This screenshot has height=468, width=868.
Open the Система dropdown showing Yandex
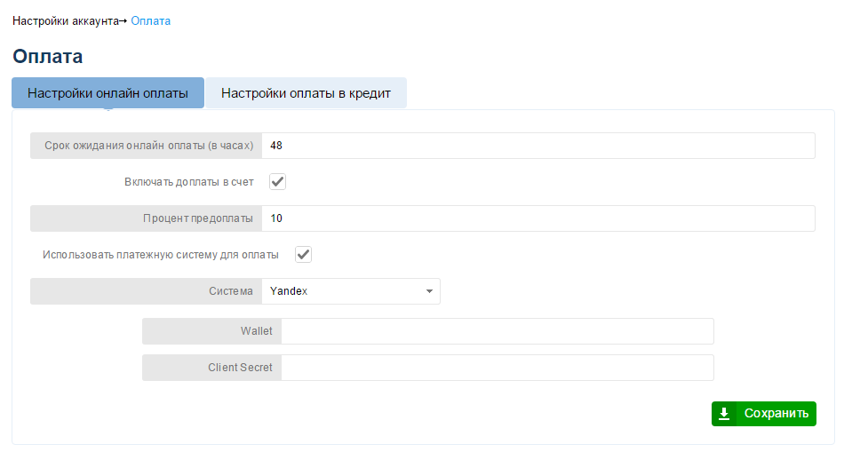tap(351, 291)
